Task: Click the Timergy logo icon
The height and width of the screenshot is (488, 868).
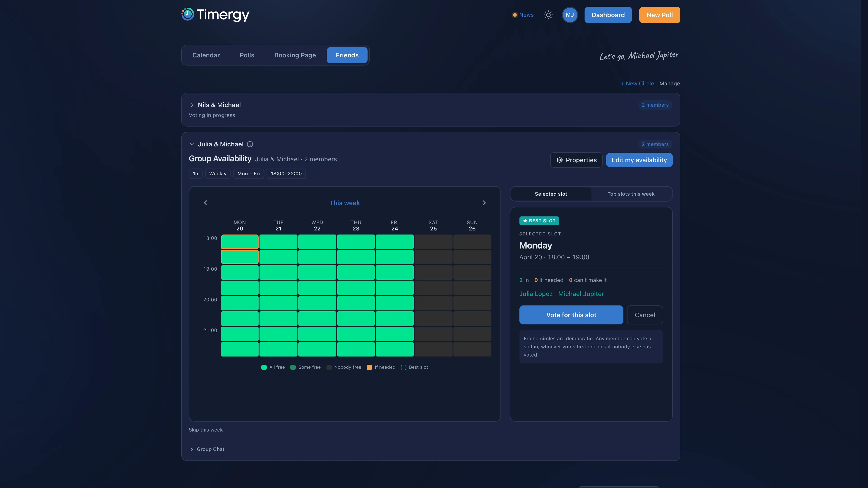Action: 188,14
